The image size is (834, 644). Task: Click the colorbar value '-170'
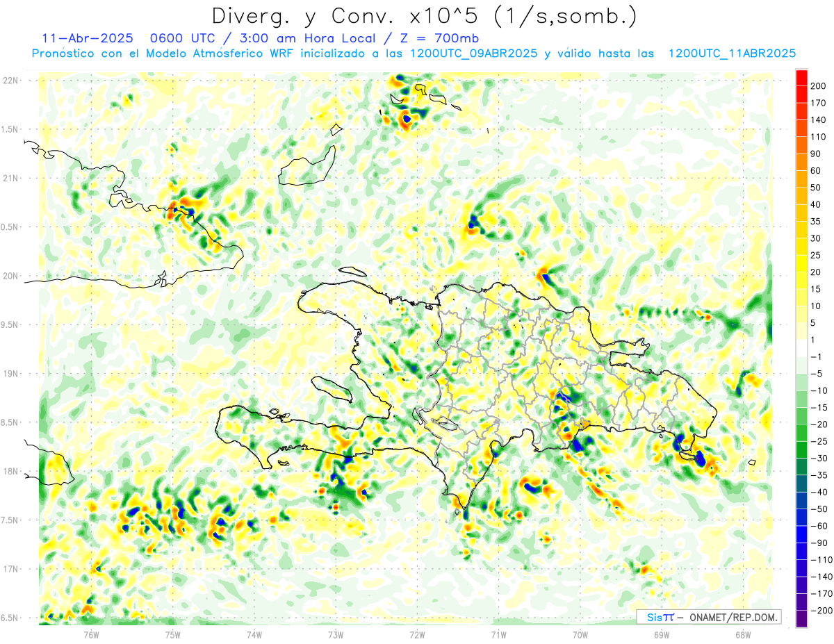coord(823,593)
